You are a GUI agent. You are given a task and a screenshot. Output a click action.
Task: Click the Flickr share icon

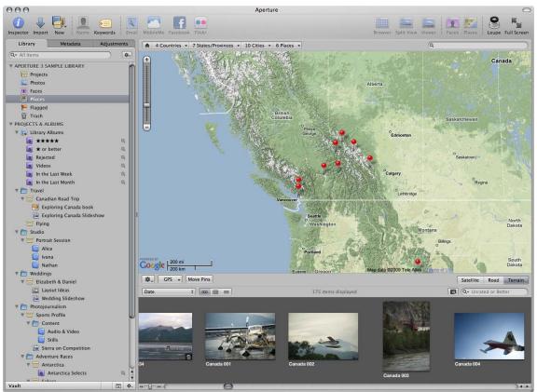(x=200, y=23)
